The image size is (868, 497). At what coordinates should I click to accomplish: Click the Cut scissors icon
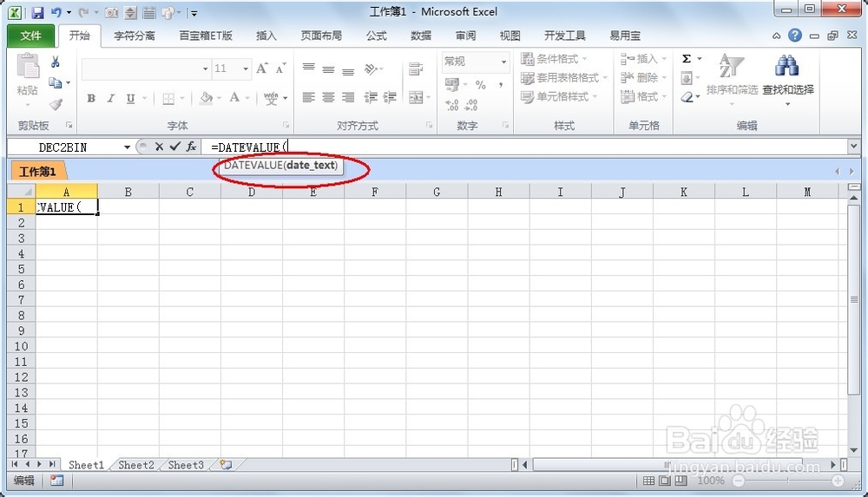(55, 62)
